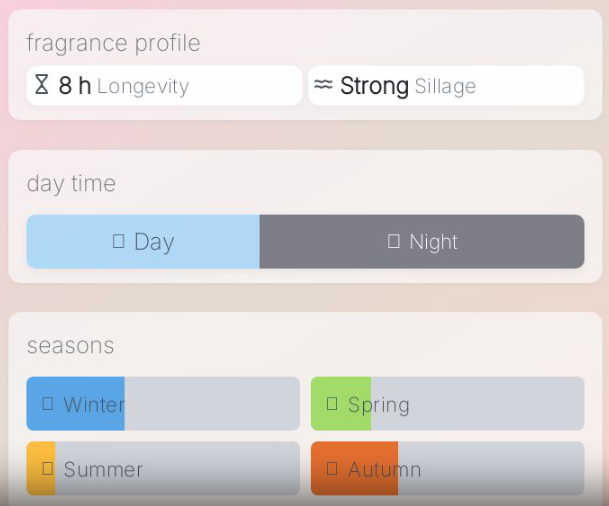The width and height of the screenshot is (609, 506).
Task: Click the icon beside the Day label
Action: coord(118,241)
